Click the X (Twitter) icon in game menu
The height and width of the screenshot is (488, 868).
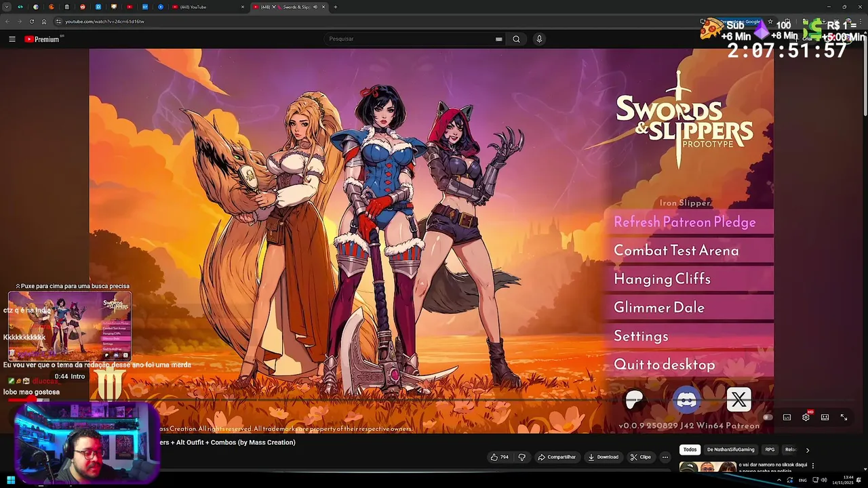click(x=739, y=400)
